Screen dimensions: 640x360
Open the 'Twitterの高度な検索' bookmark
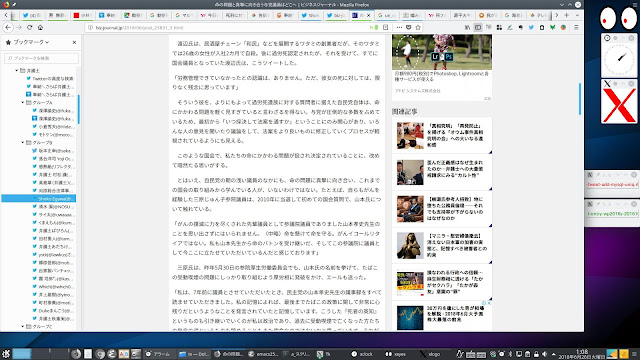(x=50, y=78)
